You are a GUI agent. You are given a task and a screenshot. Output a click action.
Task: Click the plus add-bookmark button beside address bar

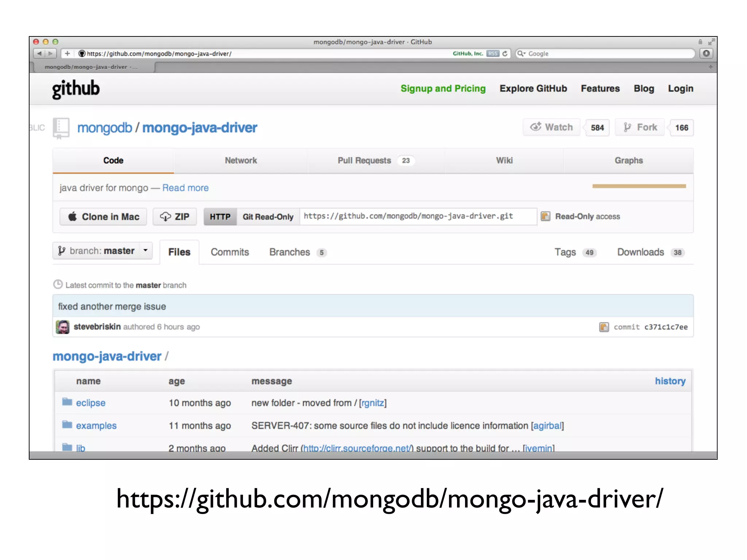coord(67,54)
